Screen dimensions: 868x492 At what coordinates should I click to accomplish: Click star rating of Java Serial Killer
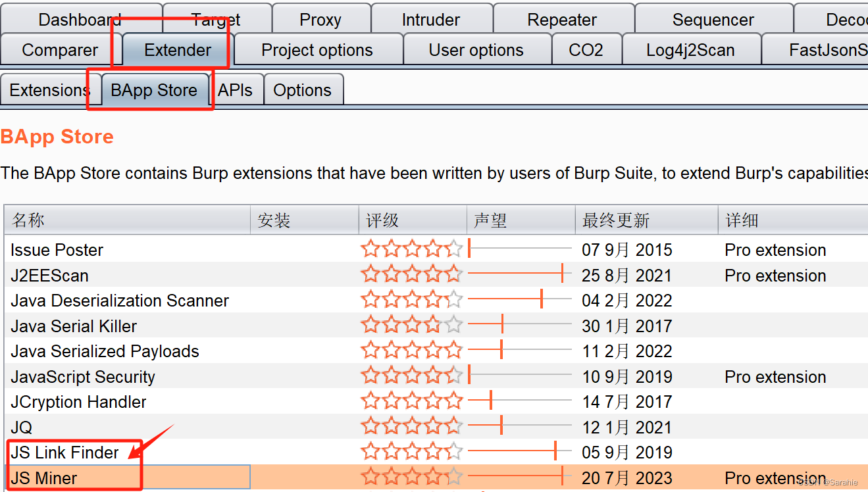(x=412, y=325)
